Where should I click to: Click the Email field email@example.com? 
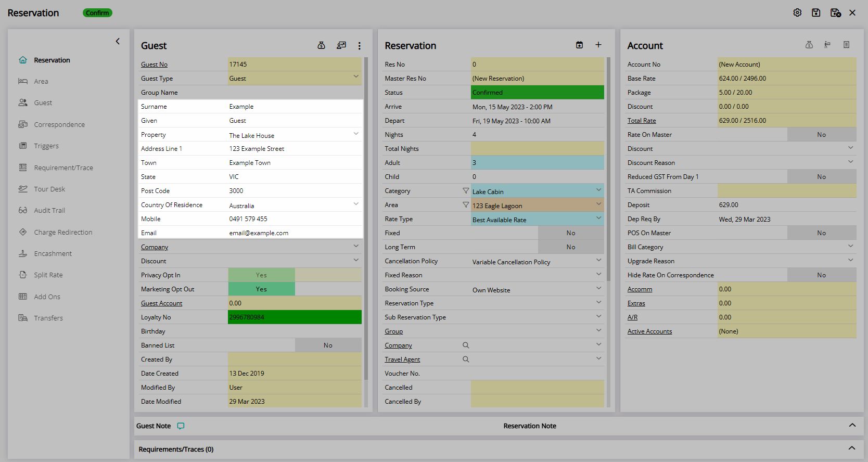click(295, 233)
